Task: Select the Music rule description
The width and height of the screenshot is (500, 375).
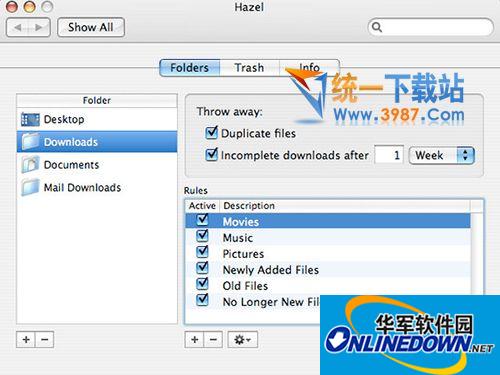Action: (x=238, y=238)
